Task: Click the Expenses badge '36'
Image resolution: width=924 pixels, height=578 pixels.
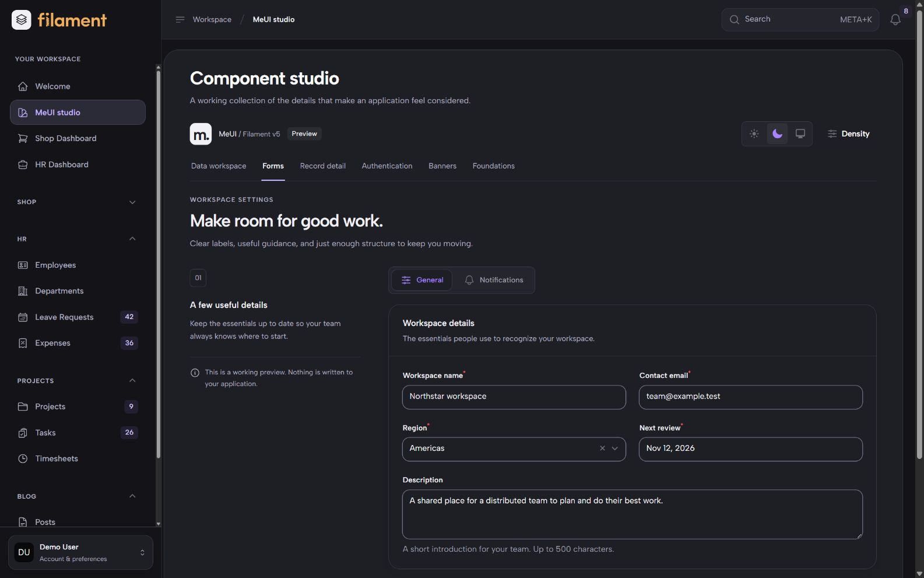Action: pyautogui.click(x=129, y=343)
